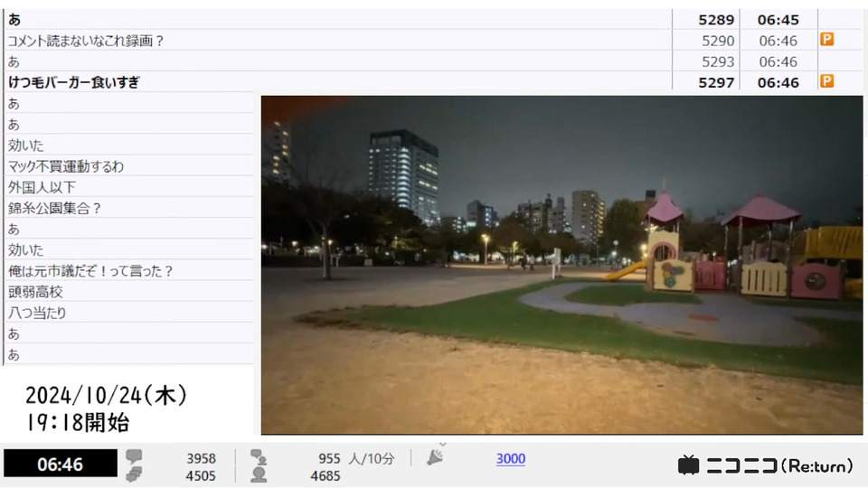This screenshot has width=868, height=488.
Task: Select the comment '外国人以下'
Action: [42, 188]
